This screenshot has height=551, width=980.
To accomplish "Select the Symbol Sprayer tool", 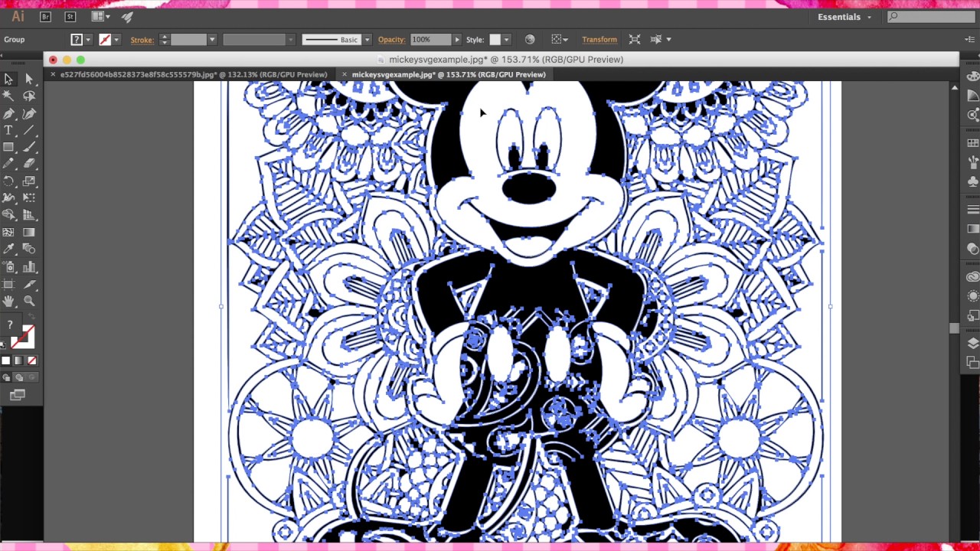I will 8,267.
